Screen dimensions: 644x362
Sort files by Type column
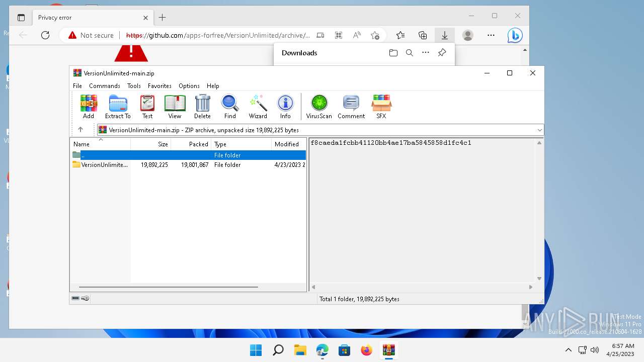tap(242, 144)
